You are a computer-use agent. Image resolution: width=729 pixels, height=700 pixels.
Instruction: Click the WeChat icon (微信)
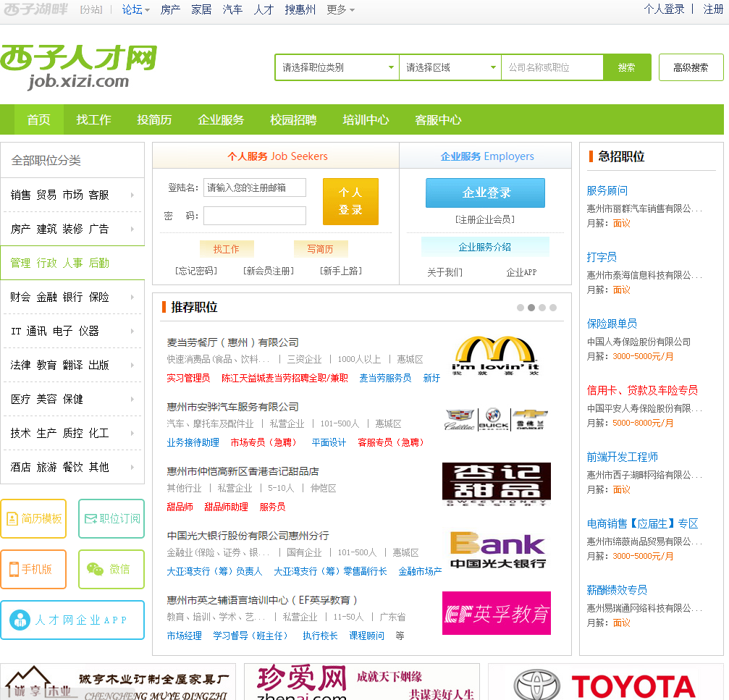point(96,569)
